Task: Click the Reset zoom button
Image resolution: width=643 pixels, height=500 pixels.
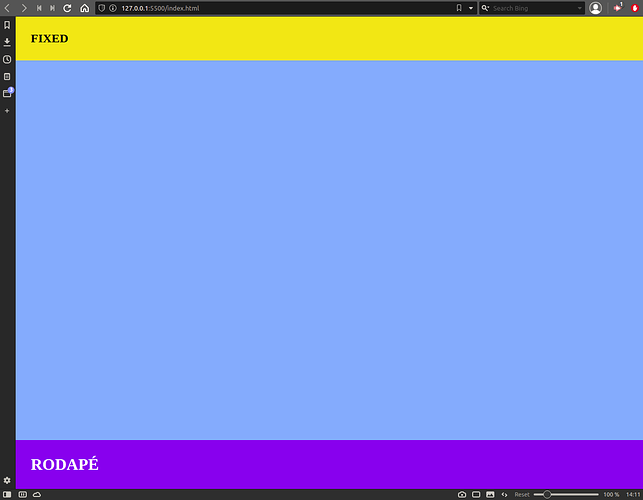Action: point(522,495)
